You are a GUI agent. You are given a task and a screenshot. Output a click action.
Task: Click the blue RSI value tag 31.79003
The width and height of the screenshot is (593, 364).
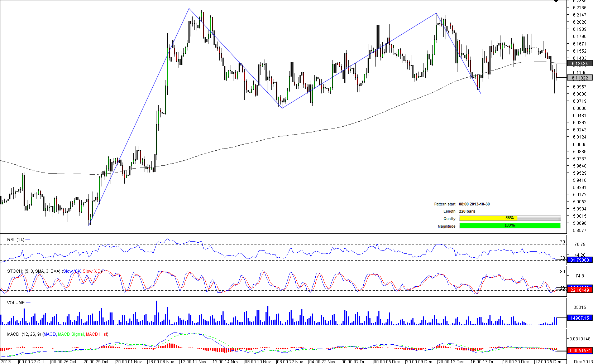coord(579,260)
